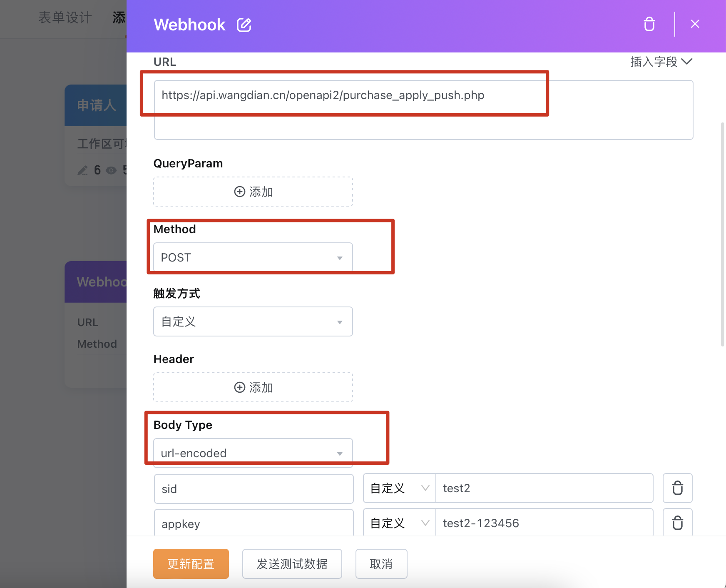Add a Header entry
This screenshot has height=588, width=726.
pyautogui.click(x=253, y=387)
